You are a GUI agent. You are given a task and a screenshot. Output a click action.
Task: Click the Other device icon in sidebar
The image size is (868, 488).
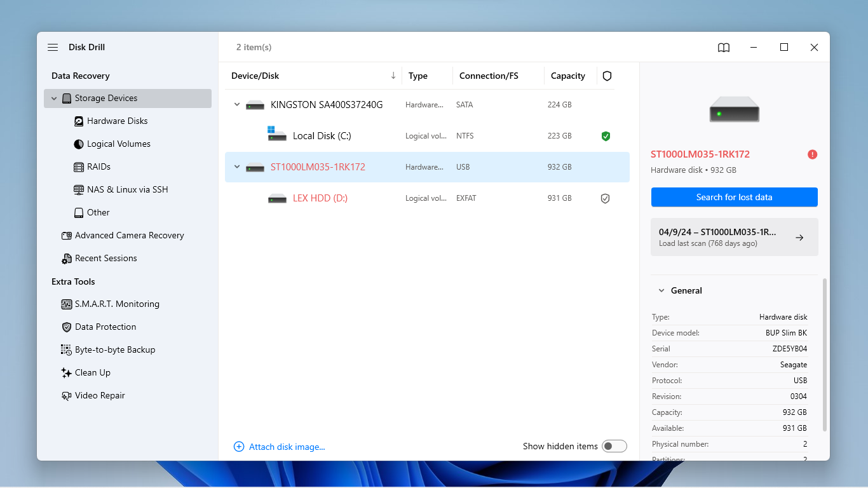click(79, 213)
